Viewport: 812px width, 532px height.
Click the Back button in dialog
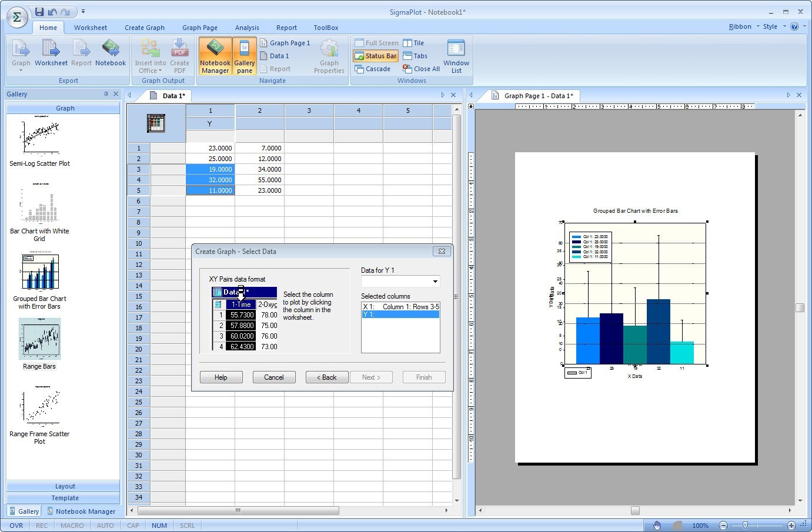click(x=327, y=377)
